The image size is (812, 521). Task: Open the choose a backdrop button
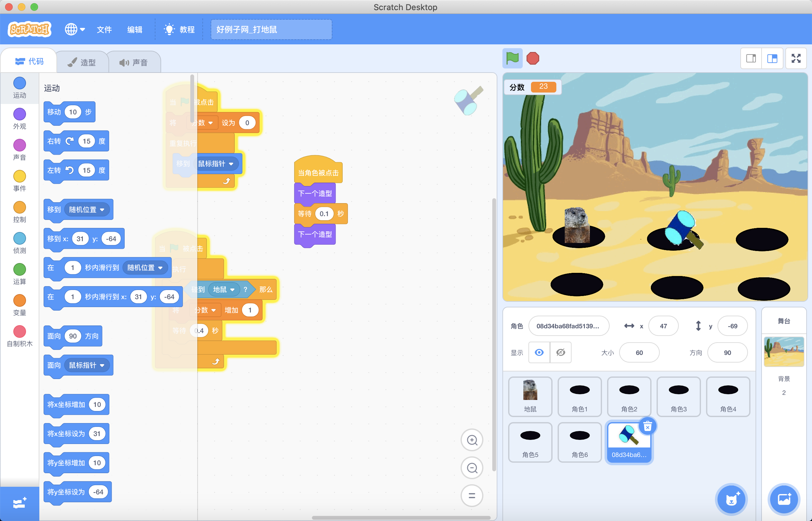[x=783, y=499]
